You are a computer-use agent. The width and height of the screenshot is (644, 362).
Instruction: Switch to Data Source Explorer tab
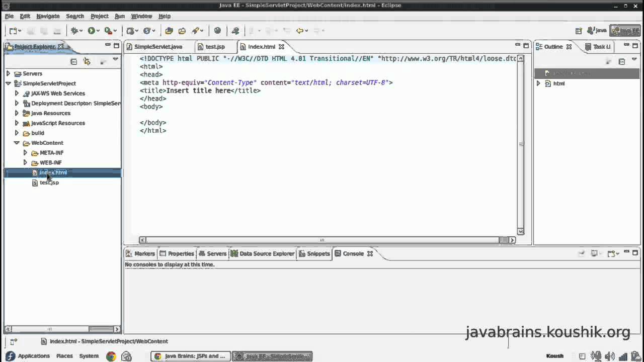click(x=263, y=254)
